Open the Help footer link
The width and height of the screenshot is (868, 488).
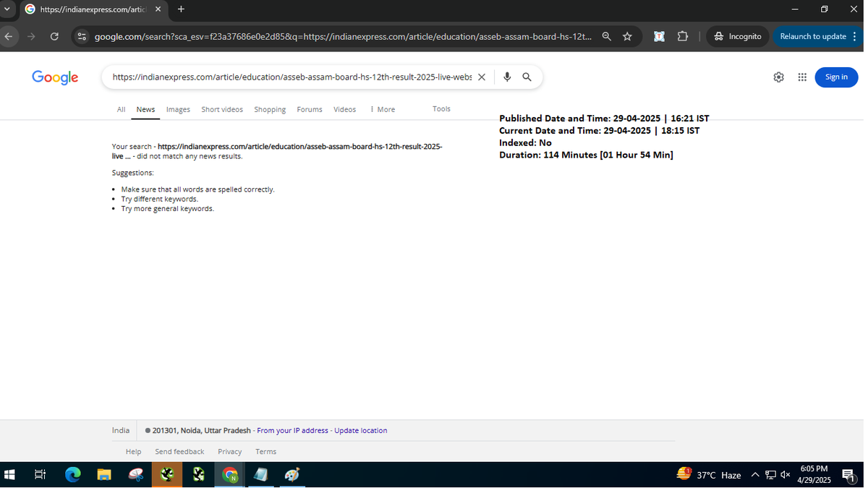click(134, 451)
